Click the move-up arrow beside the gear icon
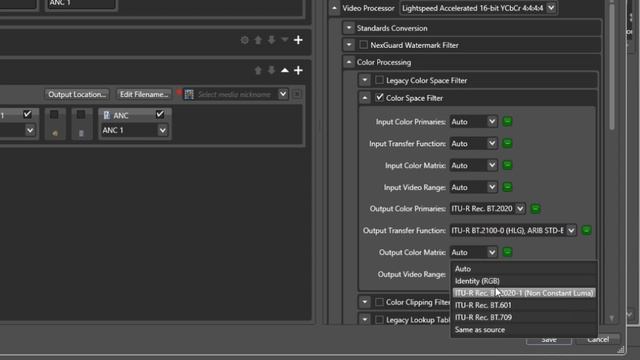Screen dimensions: 640x360 [x=258, y=40]
